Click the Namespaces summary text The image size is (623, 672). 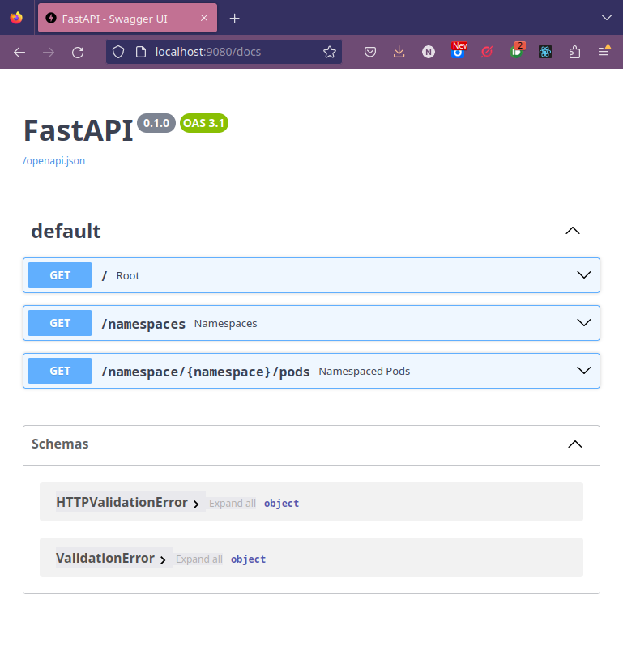(225, 324)
